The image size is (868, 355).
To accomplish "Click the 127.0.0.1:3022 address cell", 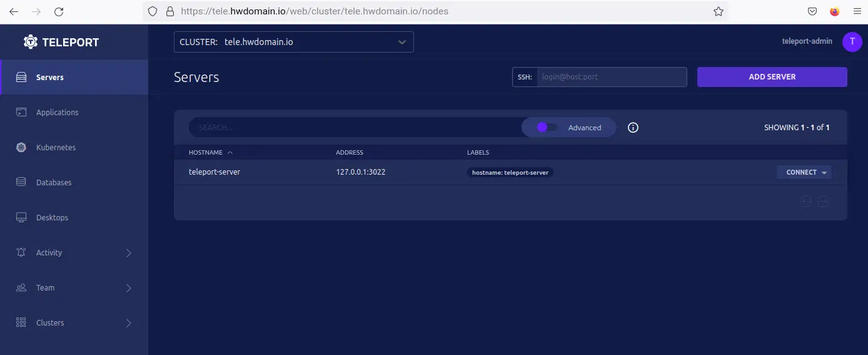I will [361, 172].
